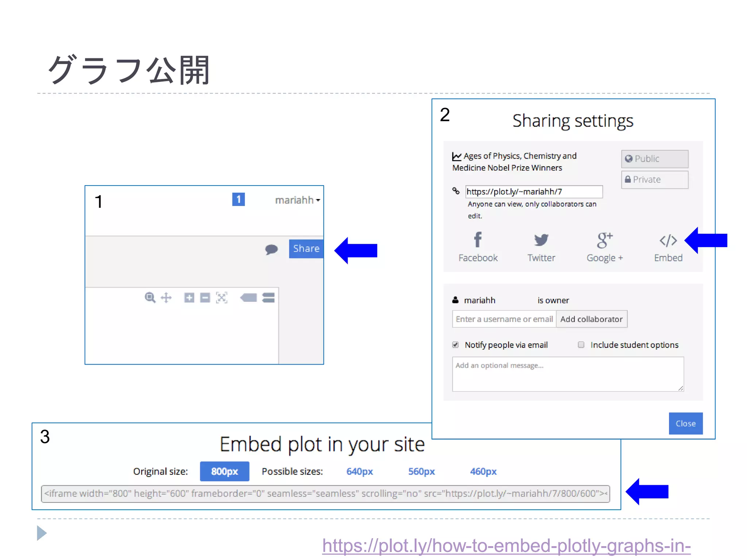Open the Embed code option
The width and height of the screenshot is (747, 560).
pos(668,248)
